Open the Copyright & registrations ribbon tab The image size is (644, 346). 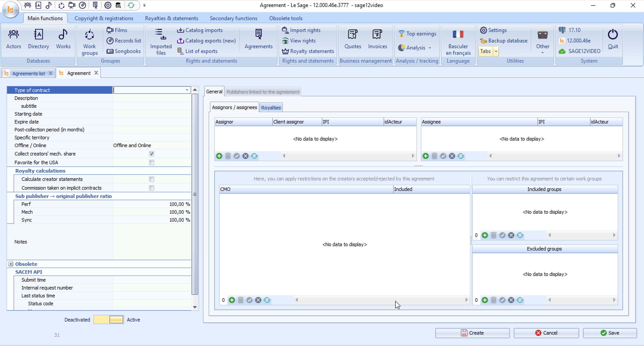pos(104,18)
